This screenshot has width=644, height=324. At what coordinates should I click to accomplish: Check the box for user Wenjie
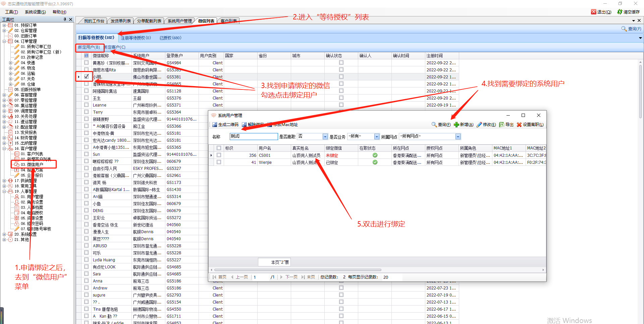pos(219,162)
